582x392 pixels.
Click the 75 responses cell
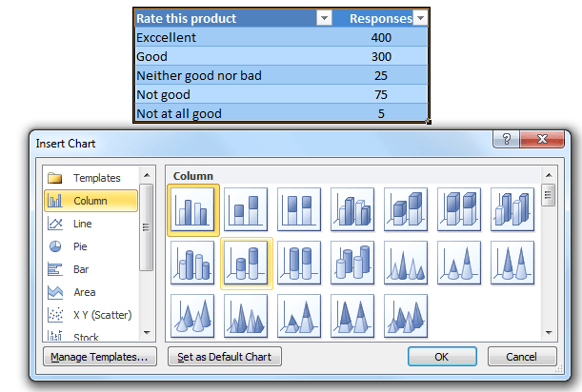(380, 94)
